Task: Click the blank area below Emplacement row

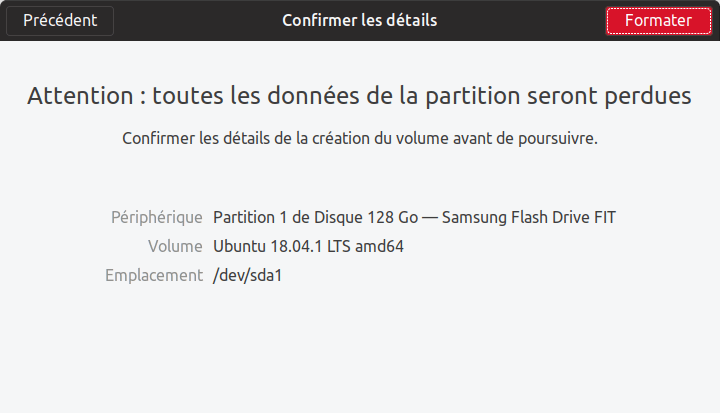Action: [x=360, y=349]
